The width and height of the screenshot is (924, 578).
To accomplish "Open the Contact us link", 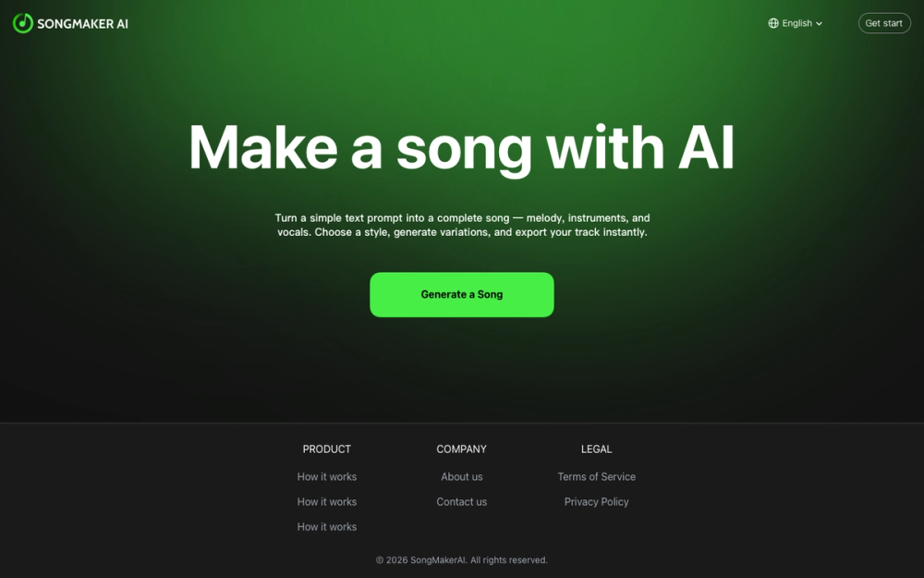I will click(461, 502).
